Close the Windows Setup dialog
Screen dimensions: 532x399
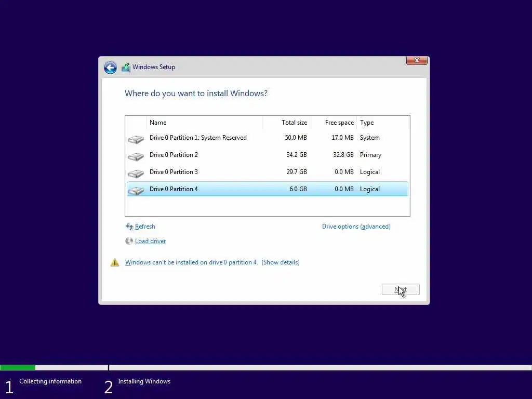click(417, 60)
